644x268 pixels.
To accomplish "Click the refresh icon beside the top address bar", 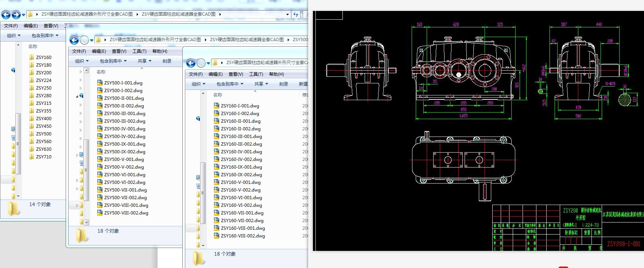I will [296, 15].
